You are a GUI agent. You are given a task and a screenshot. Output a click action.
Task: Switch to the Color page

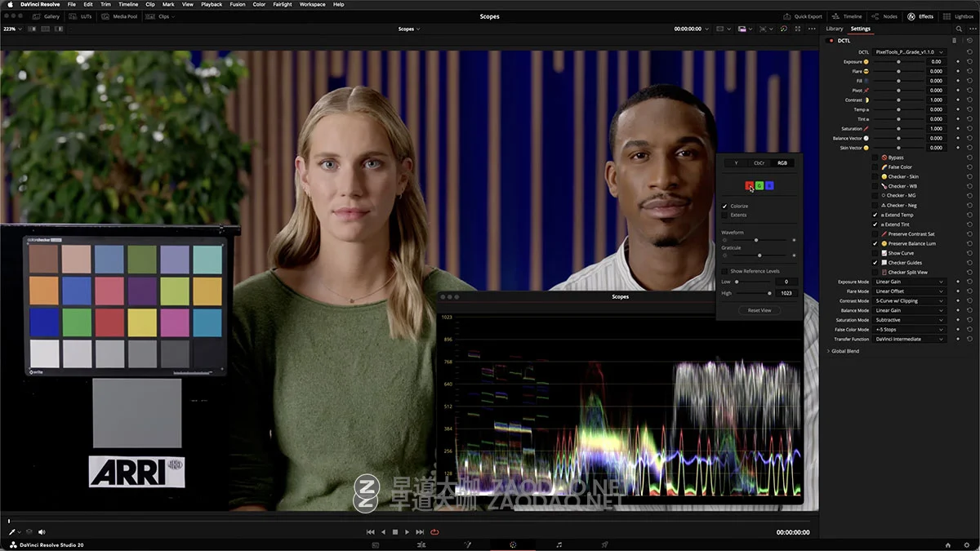pos(513,544)
